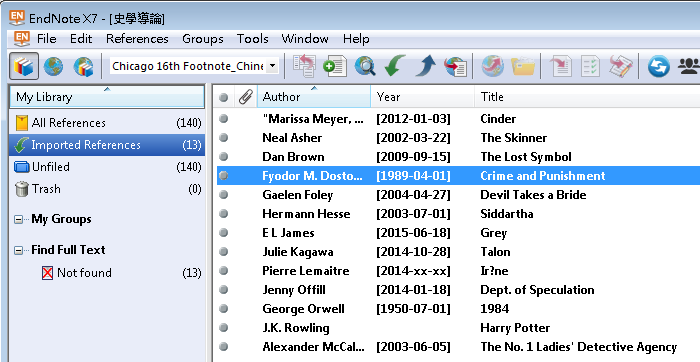The height and width of the screenshot is (362, 700).
Task: Click the Julie Kagawa author cell
Action: 298,252
